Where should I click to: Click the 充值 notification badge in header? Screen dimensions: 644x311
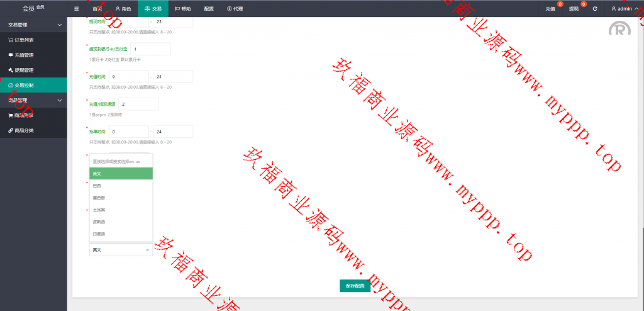click(x=560, y=5)
